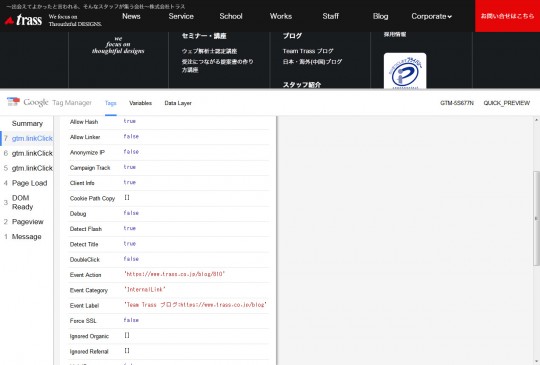Click the セミナー・講座 footer heading
This screenshot has height=365, width=540.
204,36
